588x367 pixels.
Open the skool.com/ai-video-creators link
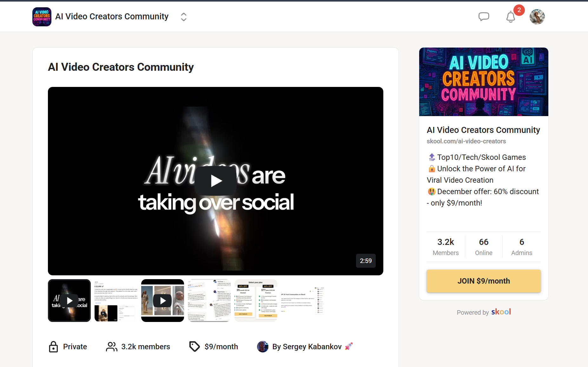point(466,141)
